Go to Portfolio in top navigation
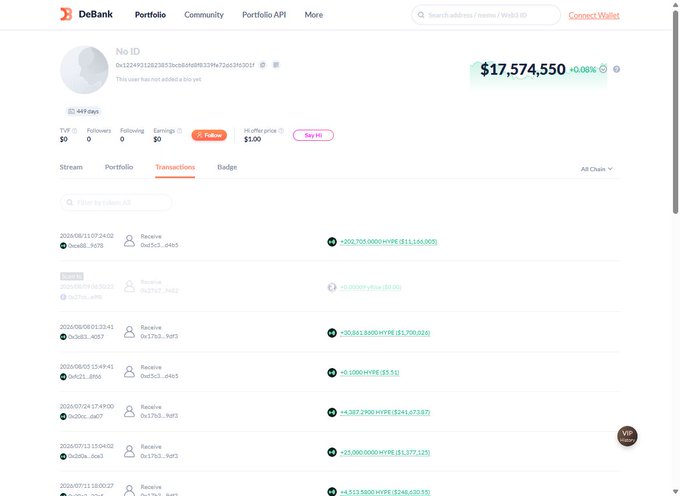Image resolution: width=680 pixels, height=496 pixels. 150,15
